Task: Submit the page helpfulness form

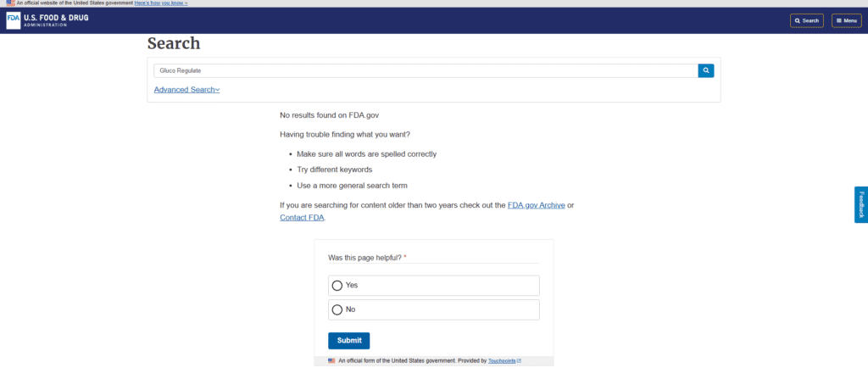Action: pos(348,341)
